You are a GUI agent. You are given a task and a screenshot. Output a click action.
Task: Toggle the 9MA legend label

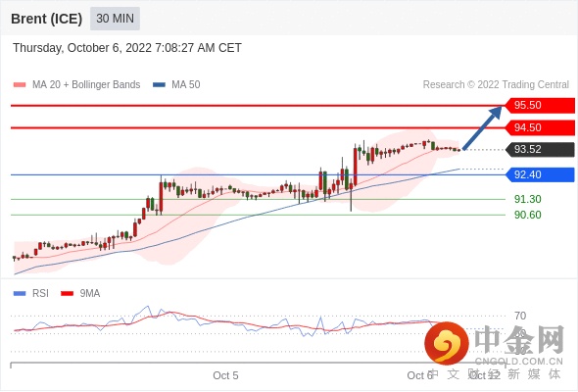point(90,294)
